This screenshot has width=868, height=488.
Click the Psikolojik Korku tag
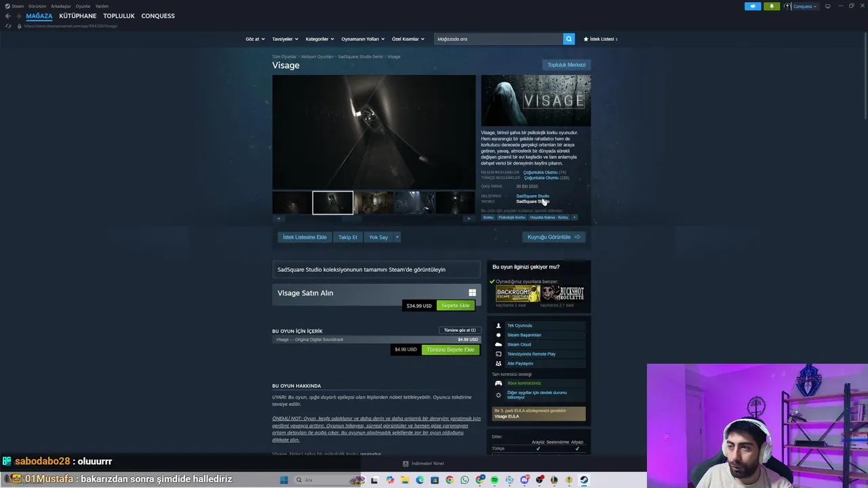pyautogui.click(x=511, y=218)
